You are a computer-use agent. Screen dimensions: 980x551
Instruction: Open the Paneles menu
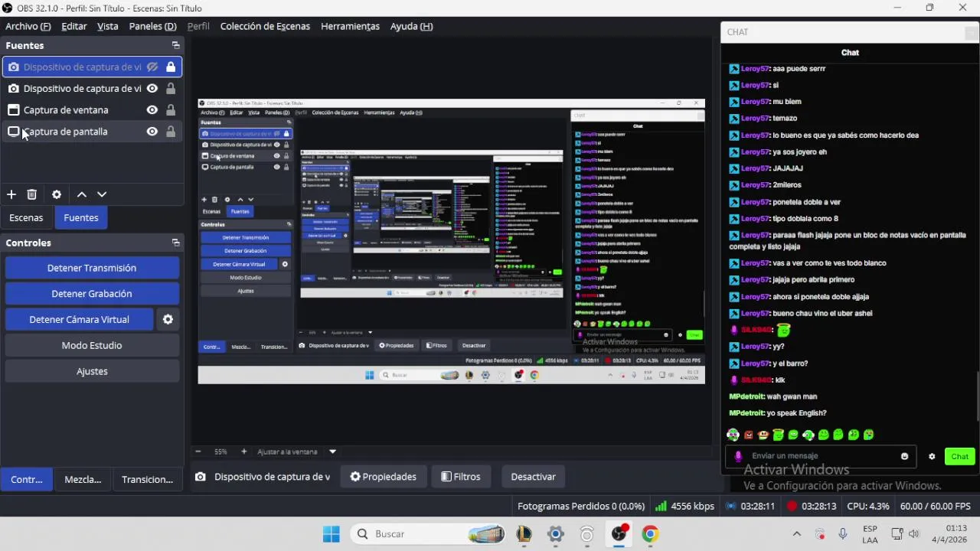pyautogui.click(x=152, y=26)
